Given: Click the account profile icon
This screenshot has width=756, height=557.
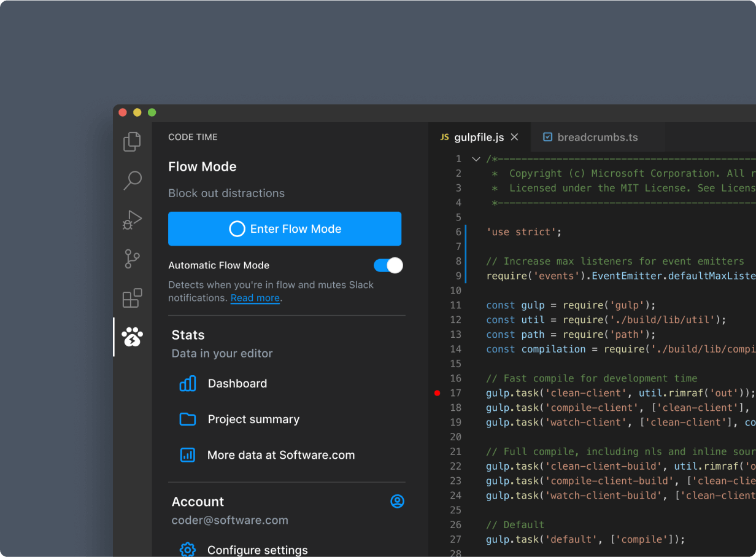Looking at the screenshot, I should [398, 502].
